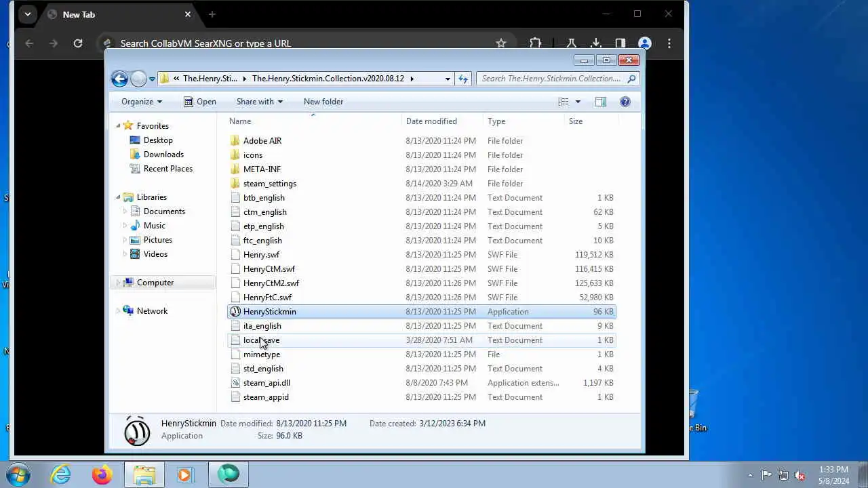Image resolution: width=868 pixels, height=488 pixels.
Task: Click the search magnifier icon in Explorer
Action: (x=631, y=79)
